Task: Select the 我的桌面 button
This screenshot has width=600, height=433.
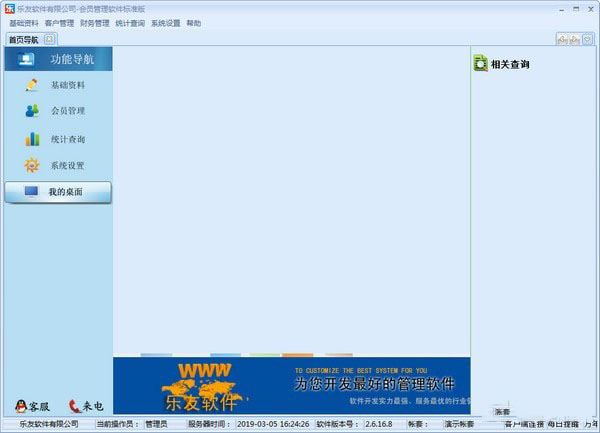Action: (x=58, y=192)
